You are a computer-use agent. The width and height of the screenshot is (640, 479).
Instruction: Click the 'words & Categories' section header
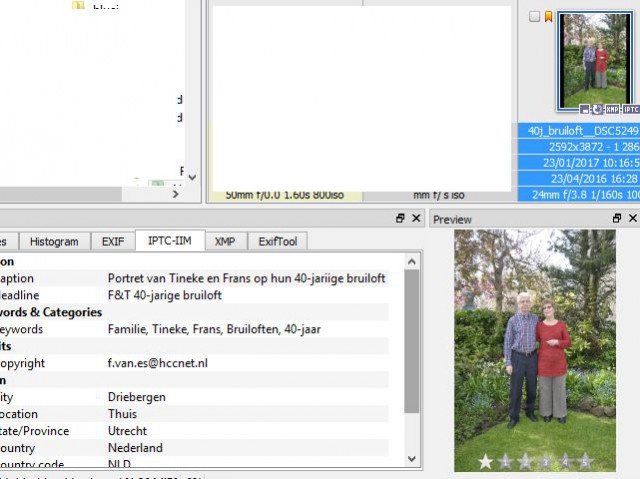pos(51,312)
